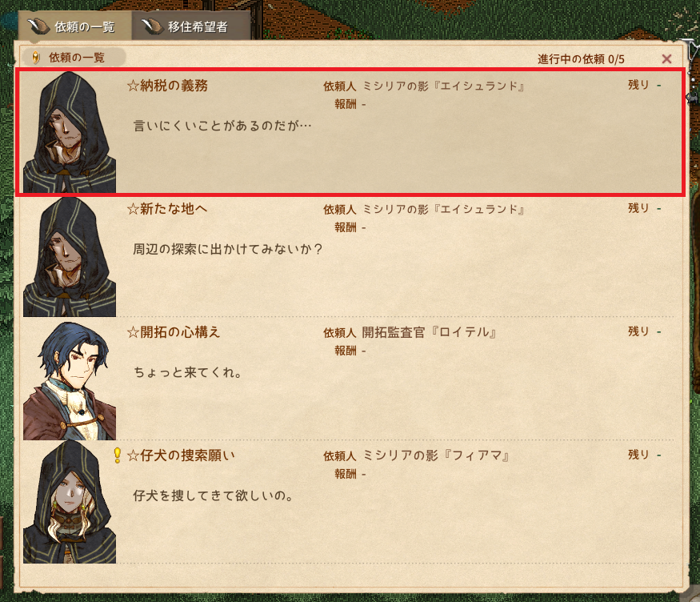Click the 進行中の依頼 0/5 counter
The image size is (700, 602).
581,59
